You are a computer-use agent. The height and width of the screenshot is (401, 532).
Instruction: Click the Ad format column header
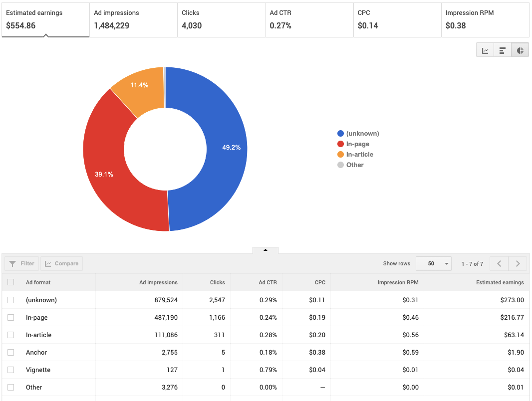38,282
